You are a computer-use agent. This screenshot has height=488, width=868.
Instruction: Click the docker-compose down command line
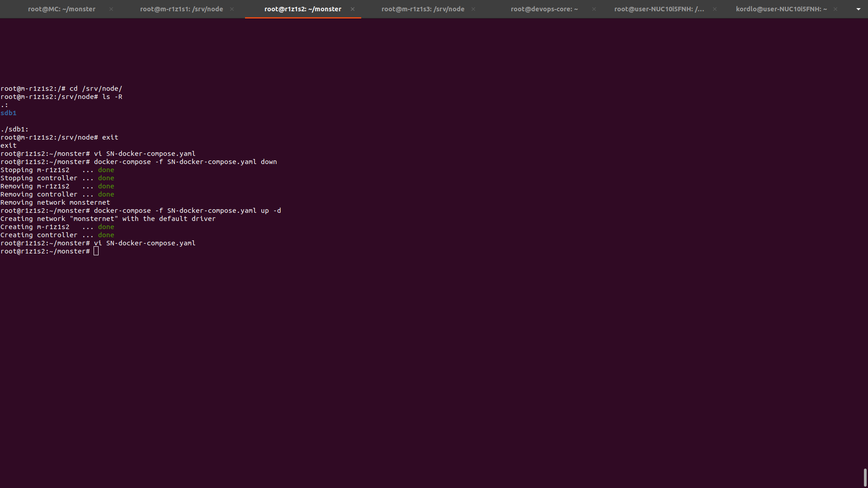point(185,162)
